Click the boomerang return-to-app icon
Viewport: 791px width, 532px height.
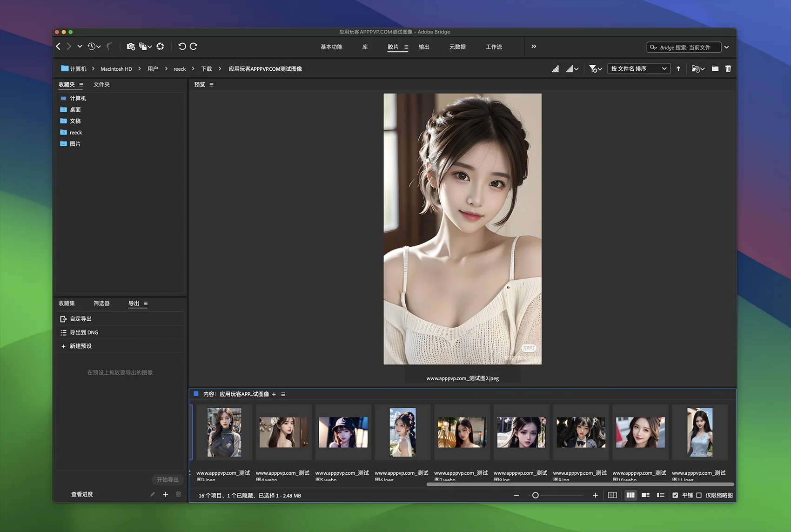[x=109, y=46]
